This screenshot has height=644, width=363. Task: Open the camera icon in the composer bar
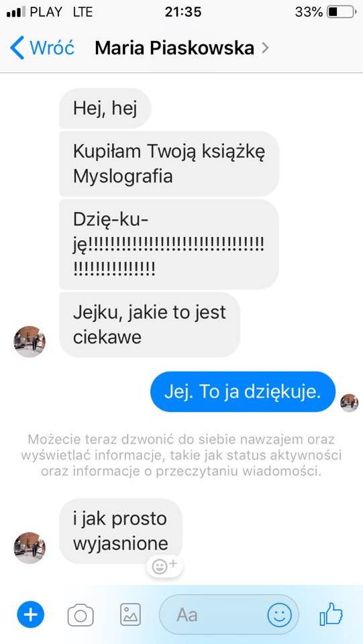(81, 615)
